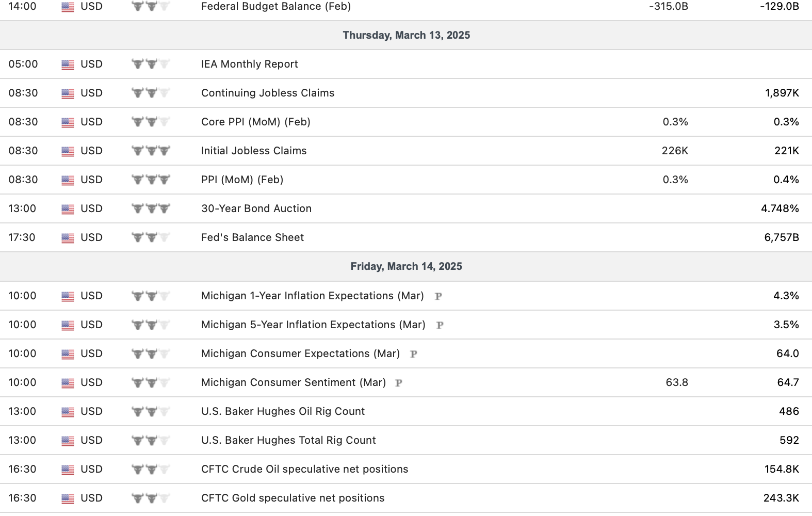This screenshot has width=812, height=516.
Task: Click the importance bull icons for PPI (MoM)
Action: pos(151,180)
